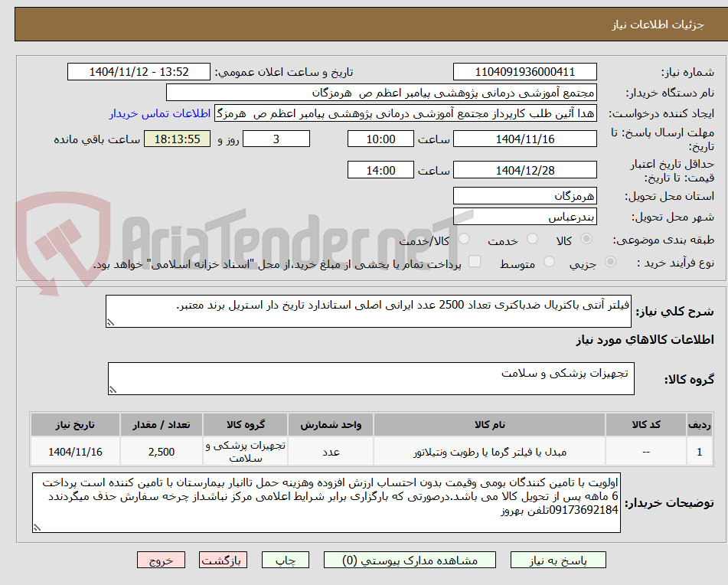Click the بازگشت back button
The image size is (728, 585).
click(223, 560)
